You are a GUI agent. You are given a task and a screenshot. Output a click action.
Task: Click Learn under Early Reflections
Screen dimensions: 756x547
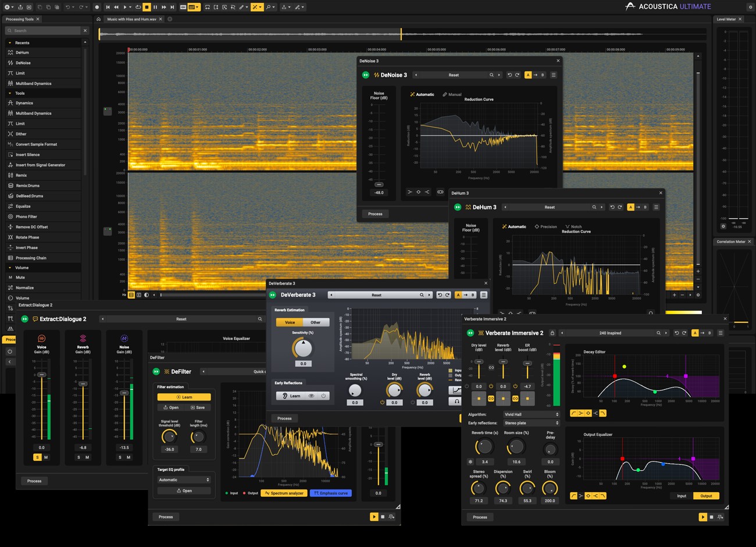291,396
